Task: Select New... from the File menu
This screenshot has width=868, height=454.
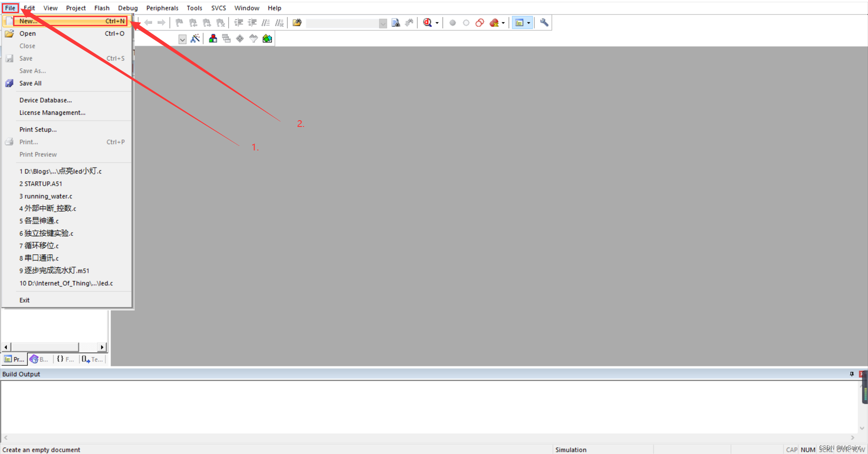Action: pyautogui.click(x=67, y=21)
